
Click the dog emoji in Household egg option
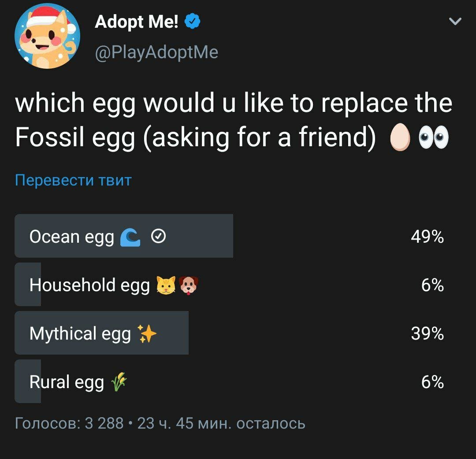click(x=190, y=285)
